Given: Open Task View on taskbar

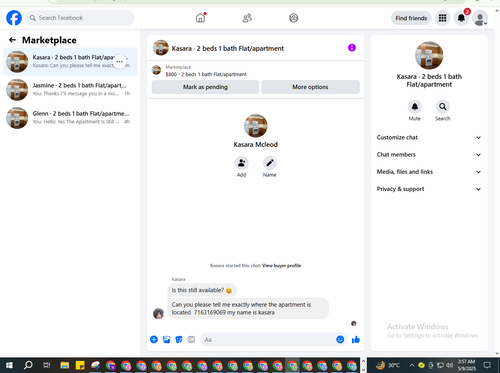Looking at the screenshot, I should [x=47, y=365].
